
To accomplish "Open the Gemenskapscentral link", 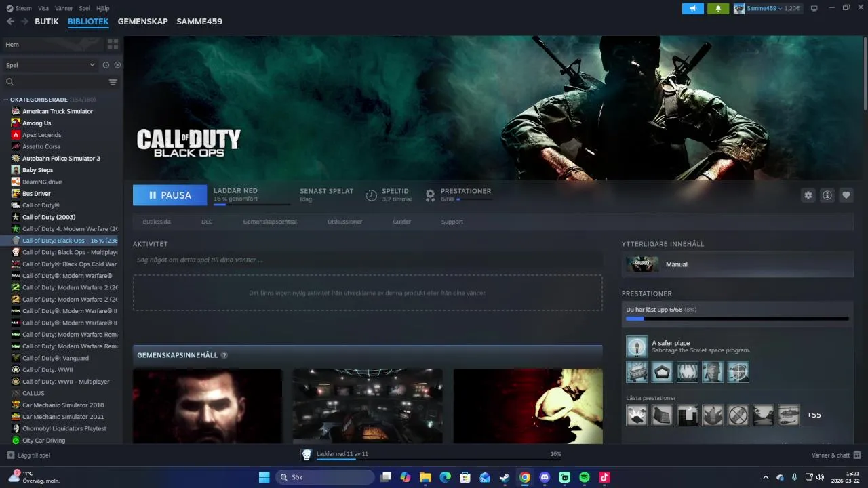I will (x=270, y=222).
